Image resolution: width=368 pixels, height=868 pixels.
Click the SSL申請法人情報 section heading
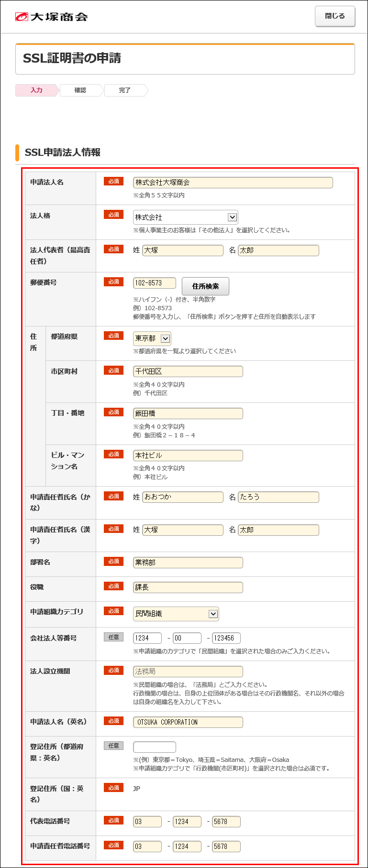(63, 152)
